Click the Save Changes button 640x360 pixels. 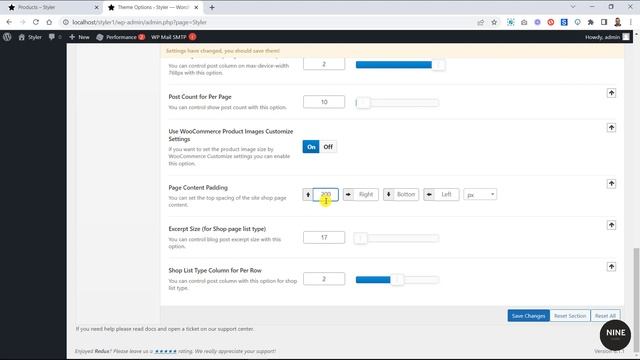point(529,316)
